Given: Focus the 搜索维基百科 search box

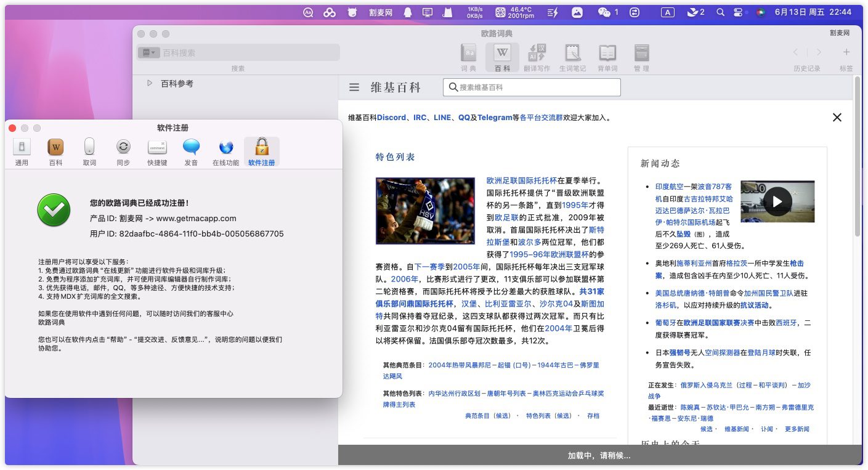Looking at the screenshot, I should coord(532,87).
